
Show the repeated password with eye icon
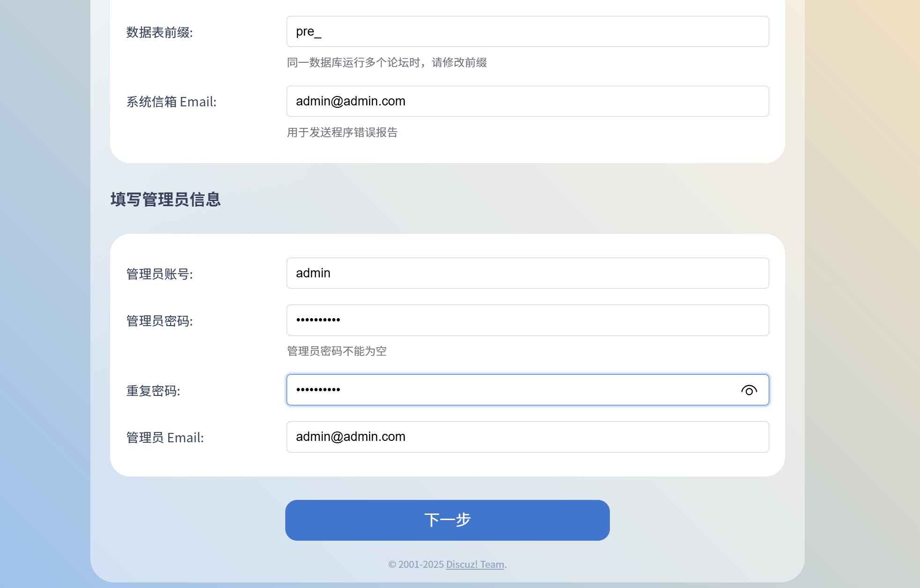coord(749,390)
